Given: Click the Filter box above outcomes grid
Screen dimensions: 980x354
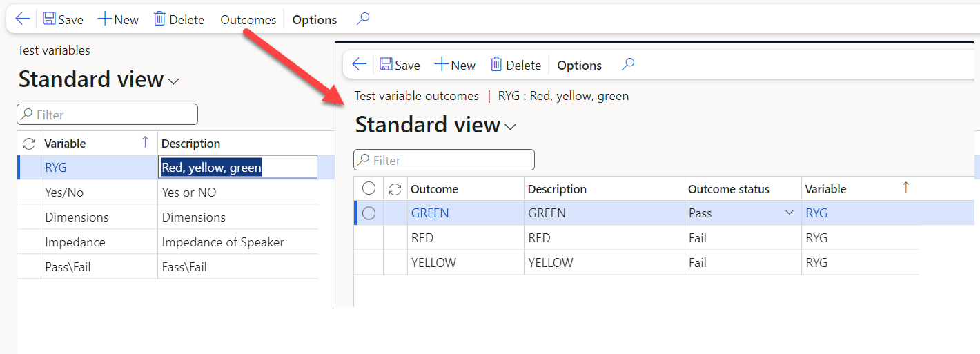Looking at the screenshot, I should tap(444, 160).
